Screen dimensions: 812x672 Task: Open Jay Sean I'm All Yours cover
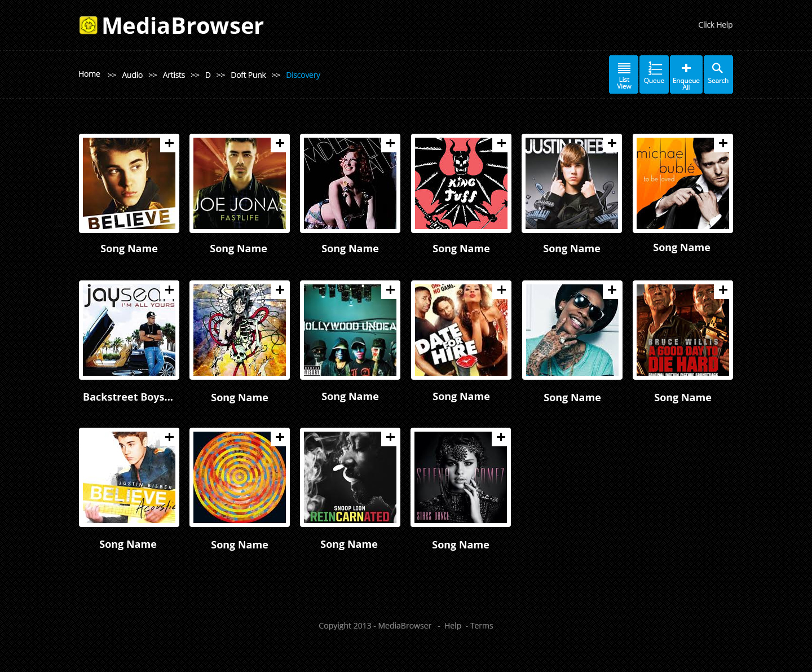(129, 330)
